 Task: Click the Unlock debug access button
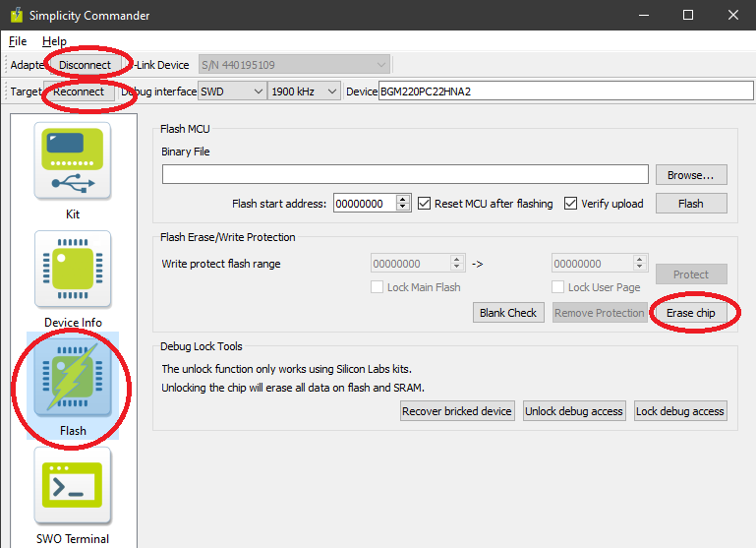click(574, 411)
